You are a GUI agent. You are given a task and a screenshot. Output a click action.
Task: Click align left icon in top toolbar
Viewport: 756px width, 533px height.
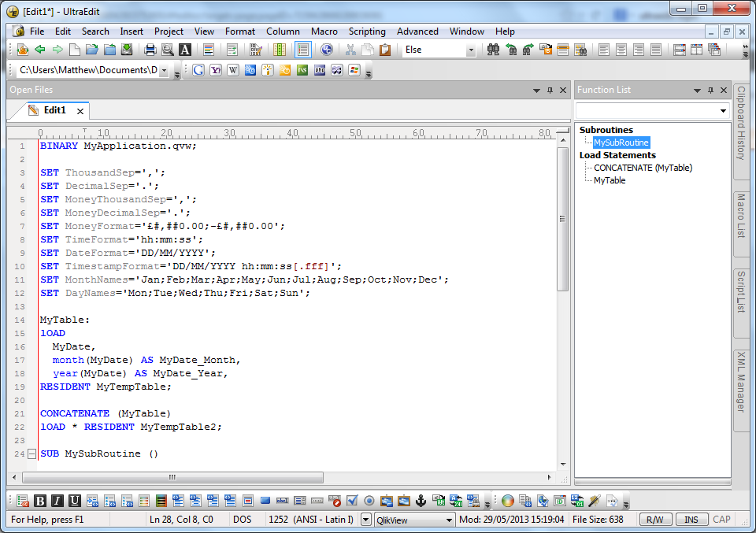pos(604,50)
